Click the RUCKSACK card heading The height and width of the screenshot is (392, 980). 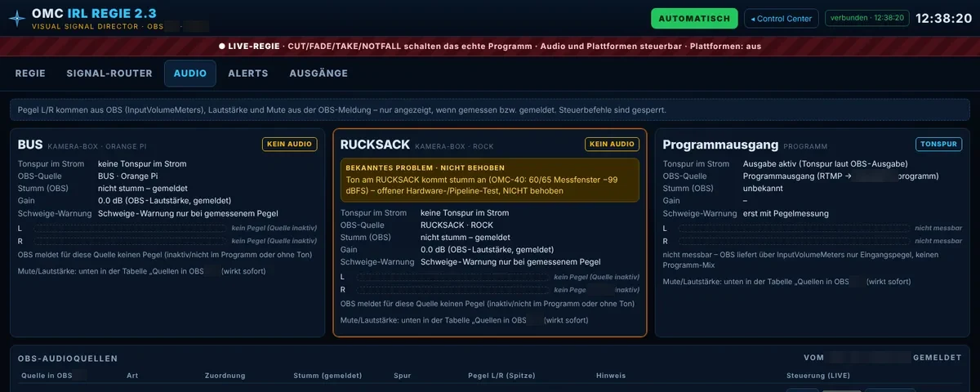(375, 145)
